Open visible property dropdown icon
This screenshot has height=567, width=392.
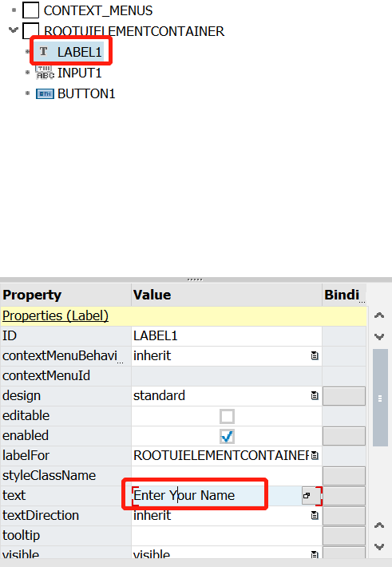315,554
